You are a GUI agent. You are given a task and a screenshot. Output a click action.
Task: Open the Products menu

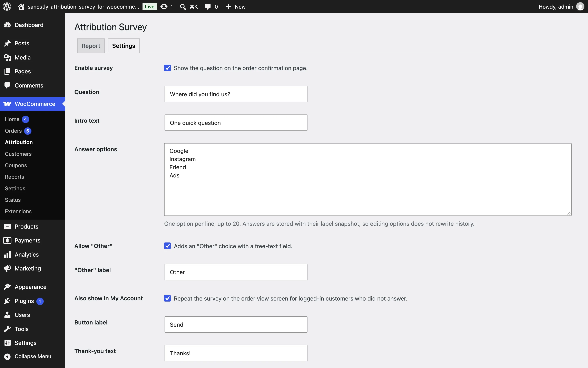pyautogui.click(x=32, y=227)
